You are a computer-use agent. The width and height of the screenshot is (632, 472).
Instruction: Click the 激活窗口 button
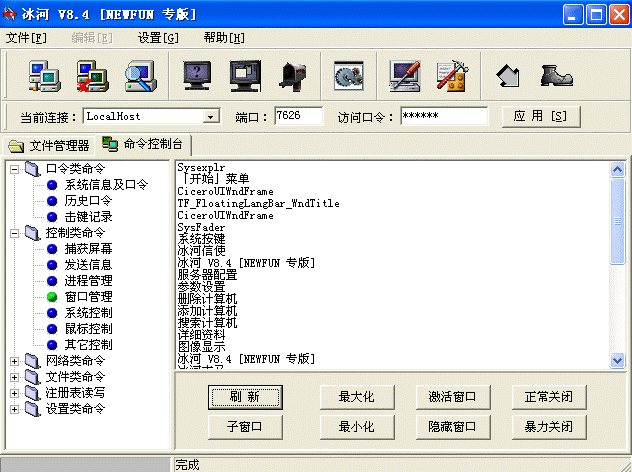(x=453, y=397)
